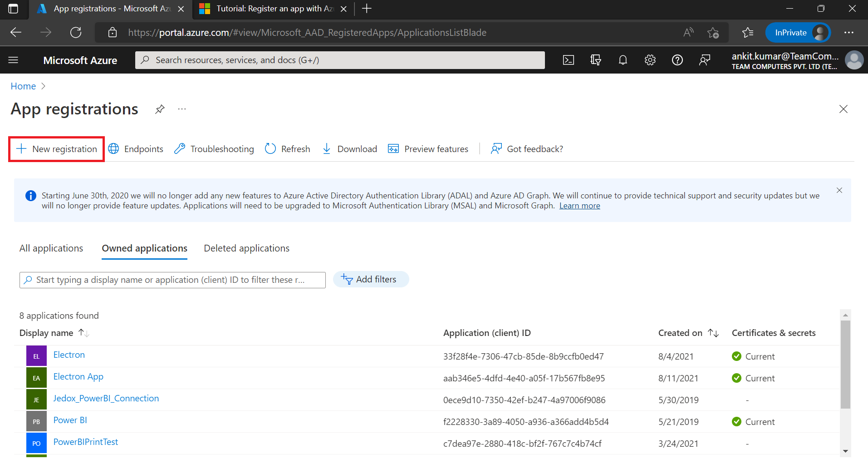The width and height of the screenshot is (868, 459).
Task: Refresh the applications list
Action: (x=288, y=149)
